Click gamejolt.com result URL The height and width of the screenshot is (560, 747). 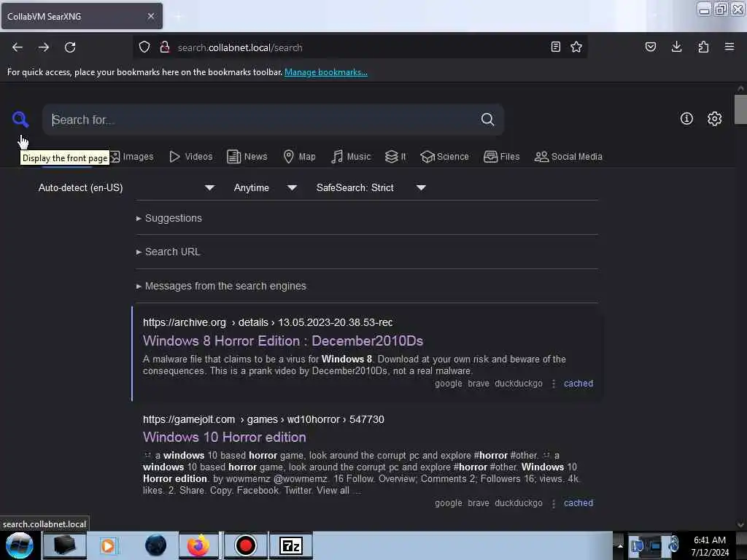(263, 419)
